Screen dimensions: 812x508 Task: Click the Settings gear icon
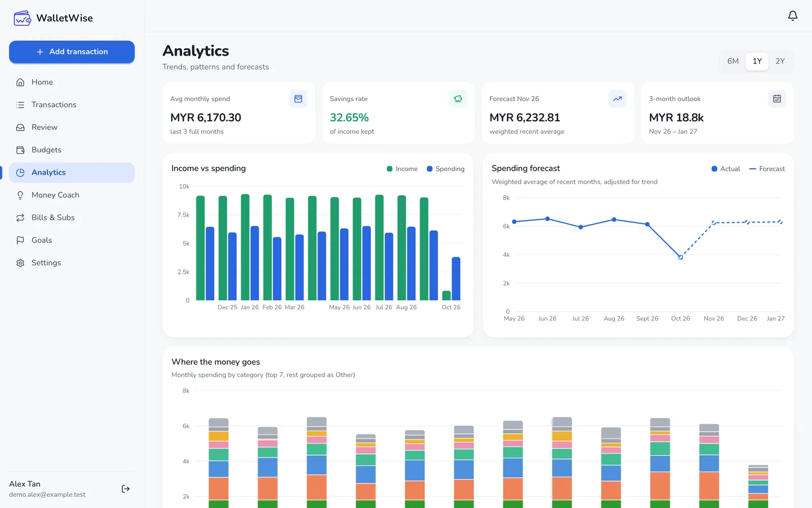tap(20, 263)
